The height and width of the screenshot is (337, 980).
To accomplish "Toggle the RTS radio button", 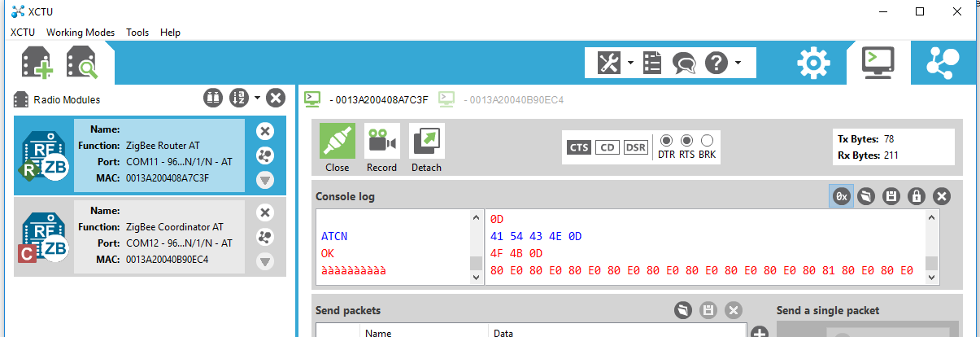I will point(686,140).
